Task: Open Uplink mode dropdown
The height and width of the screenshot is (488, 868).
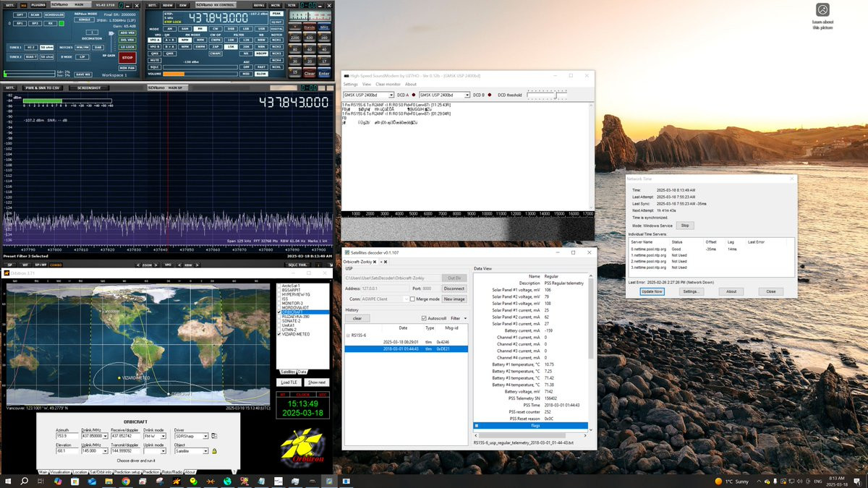Action: click(163, 450)
